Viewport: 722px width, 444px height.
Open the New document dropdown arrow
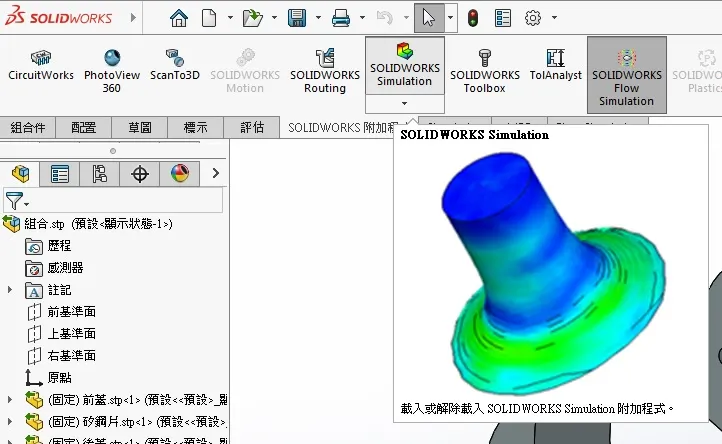[x=230, y=18]
